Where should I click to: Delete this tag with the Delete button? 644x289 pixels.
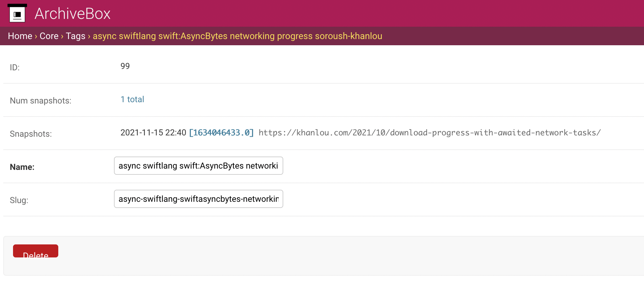pos(36,251)
